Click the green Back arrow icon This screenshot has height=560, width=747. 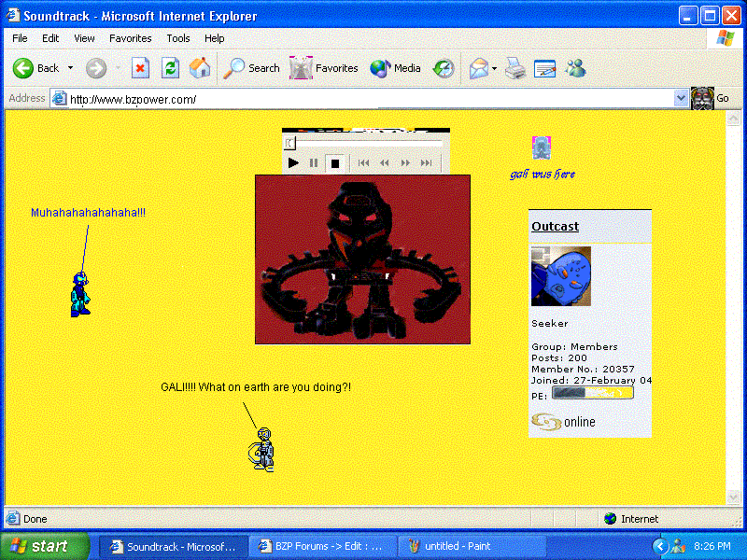point(22,68)
